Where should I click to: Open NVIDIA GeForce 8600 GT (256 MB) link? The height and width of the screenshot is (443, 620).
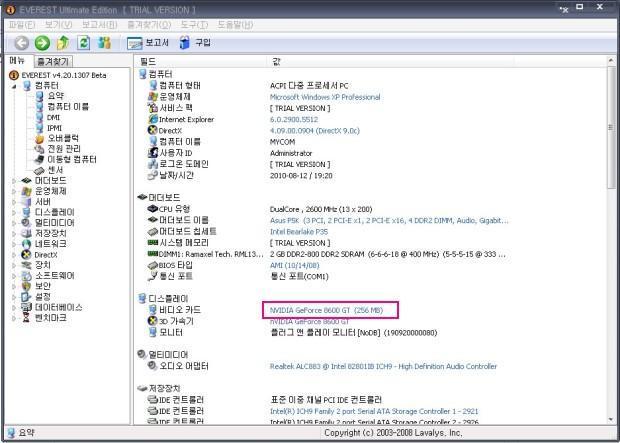(x=327, y=311)
